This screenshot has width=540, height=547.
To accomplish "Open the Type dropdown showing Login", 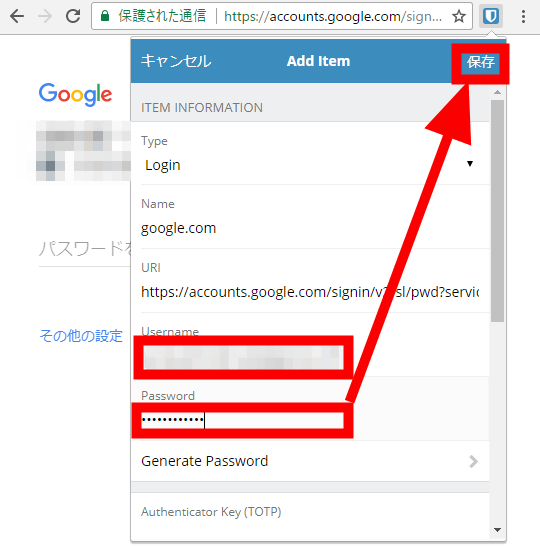I will click(x=310, y=165).
